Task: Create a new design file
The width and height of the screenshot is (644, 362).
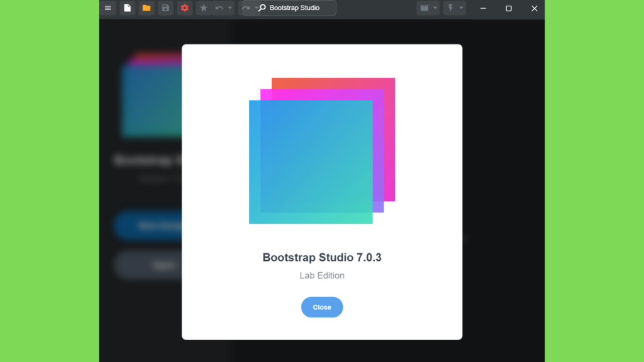Action: click(x=127, y=8)
